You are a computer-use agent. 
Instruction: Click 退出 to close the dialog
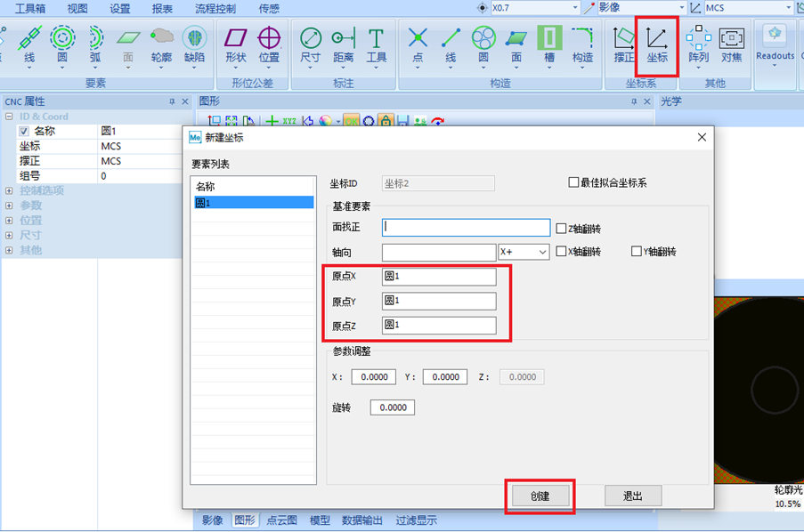[632, 496]
